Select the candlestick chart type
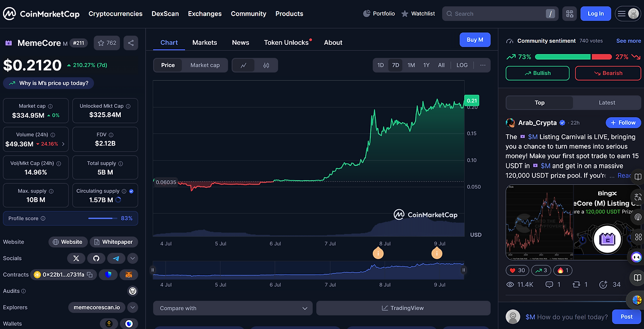The height and width of the screenshot is (329, 644). click(x=266, y=65)
